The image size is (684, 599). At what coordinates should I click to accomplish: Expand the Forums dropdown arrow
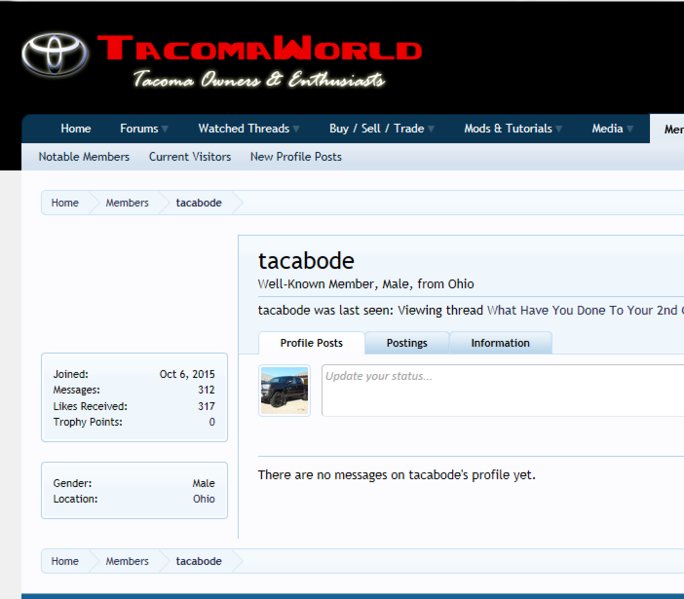point(165,129)
